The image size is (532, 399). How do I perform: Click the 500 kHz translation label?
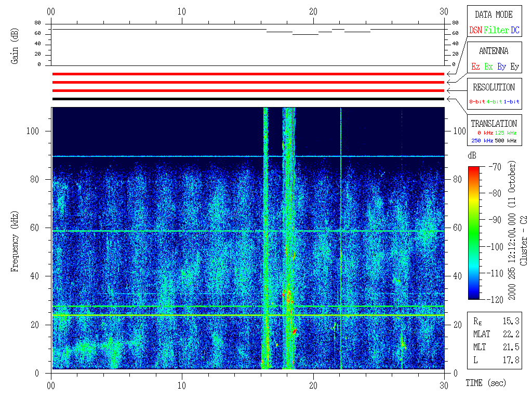(x=507, y=141)
